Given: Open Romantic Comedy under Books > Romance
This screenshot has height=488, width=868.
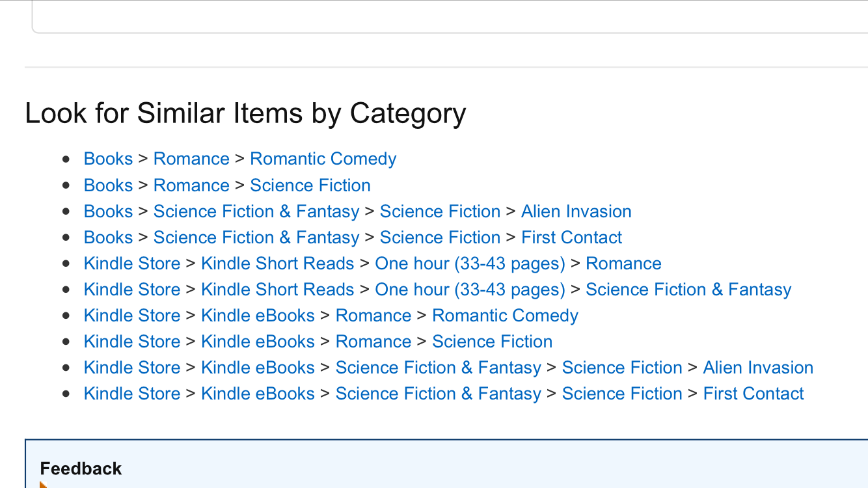Looking at the screenshot, I should coord(323,159).
